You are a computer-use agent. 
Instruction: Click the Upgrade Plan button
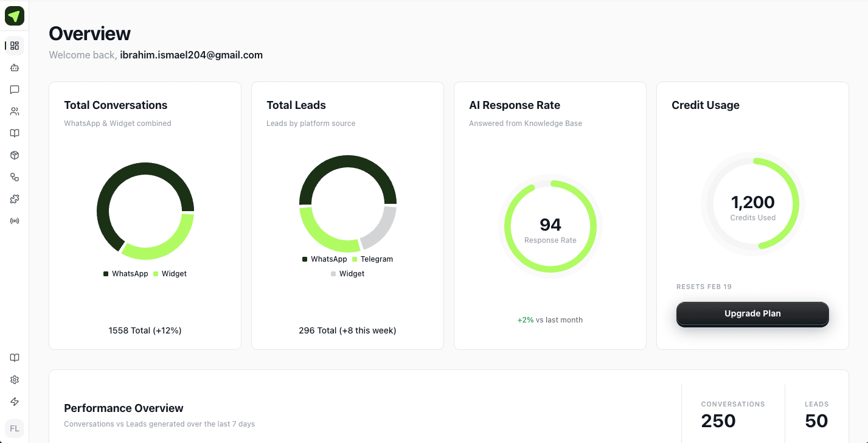[752, 313]
